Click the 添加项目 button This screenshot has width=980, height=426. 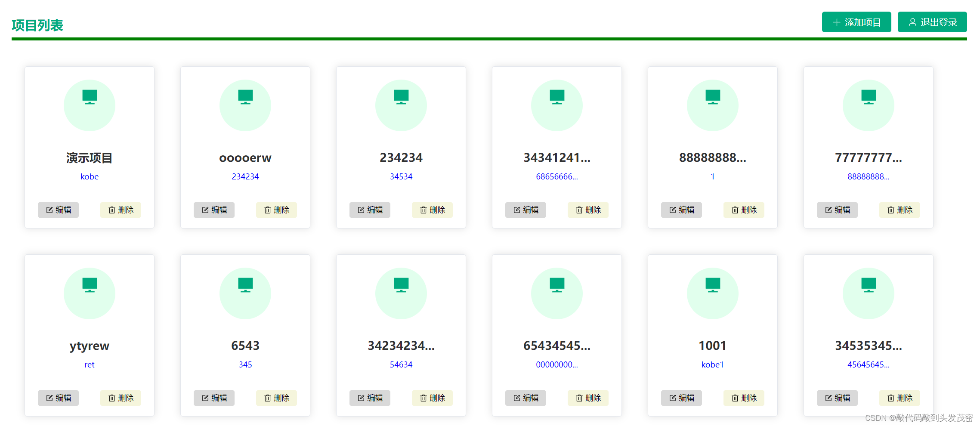click(856, 22)
